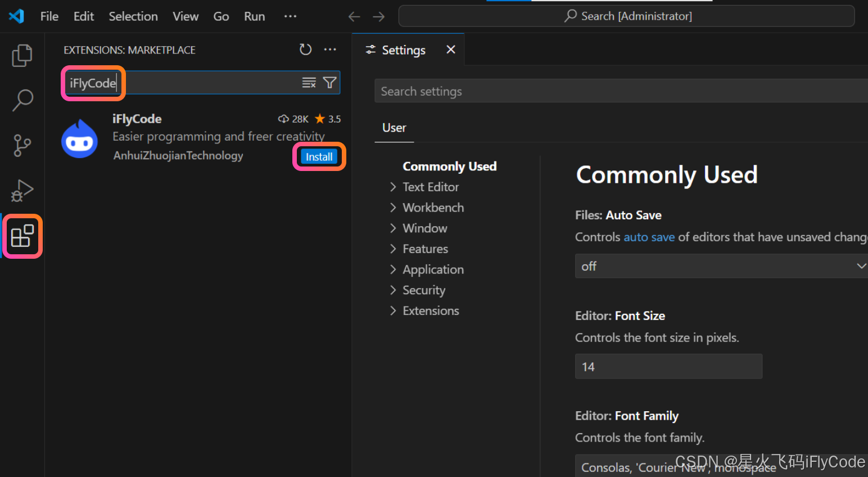Select Commonly Used in settings tree
The image size is (868, 477).
pos(450,166)
